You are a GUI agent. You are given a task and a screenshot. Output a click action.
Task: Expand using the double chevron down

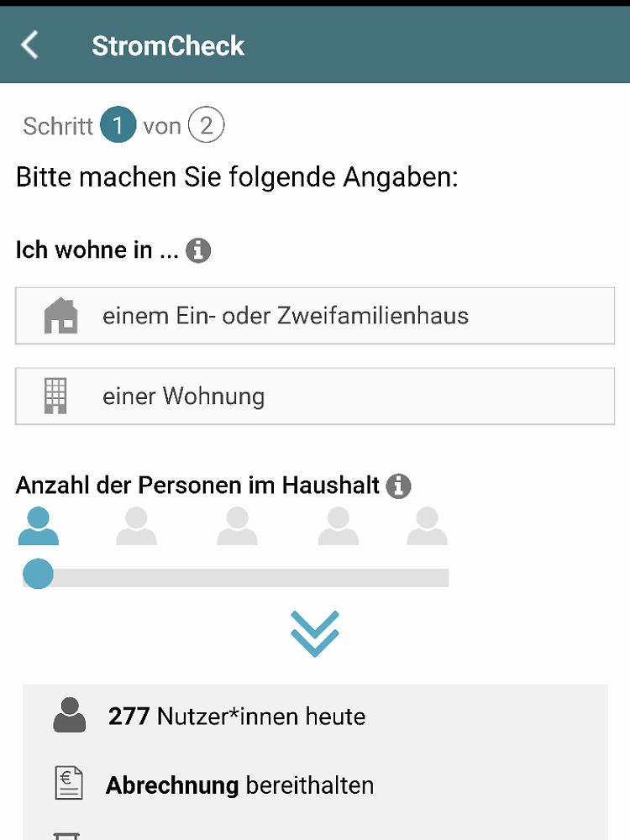(315, 633)
